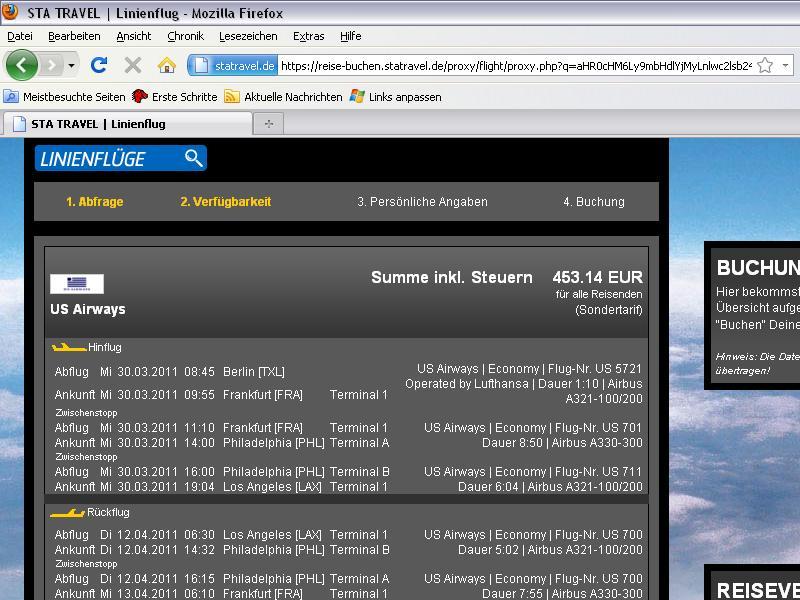This screenshot has width=800, height=600.
Task: Click the green Back navigation arrow
Action: point(21,65)
